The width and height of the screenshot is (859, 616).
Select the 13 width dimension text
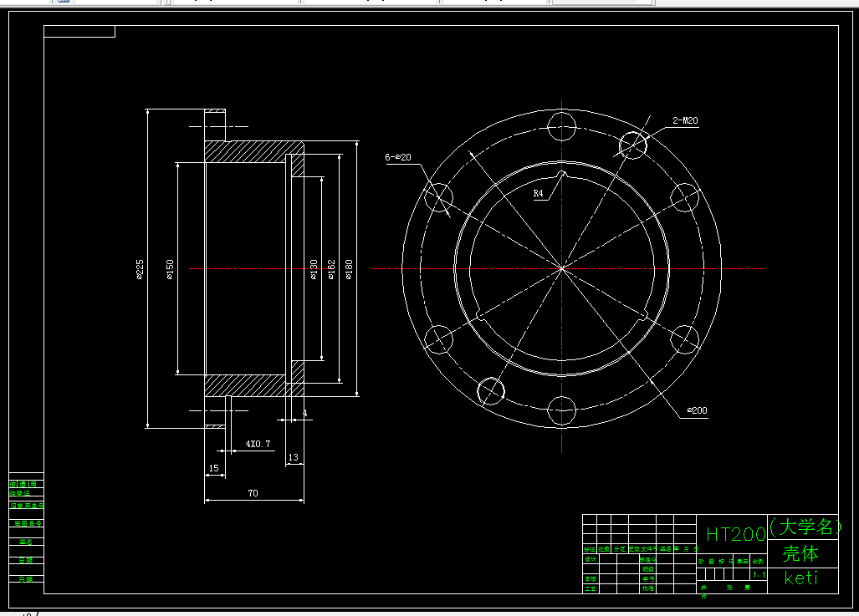click(x=293, y=457)
